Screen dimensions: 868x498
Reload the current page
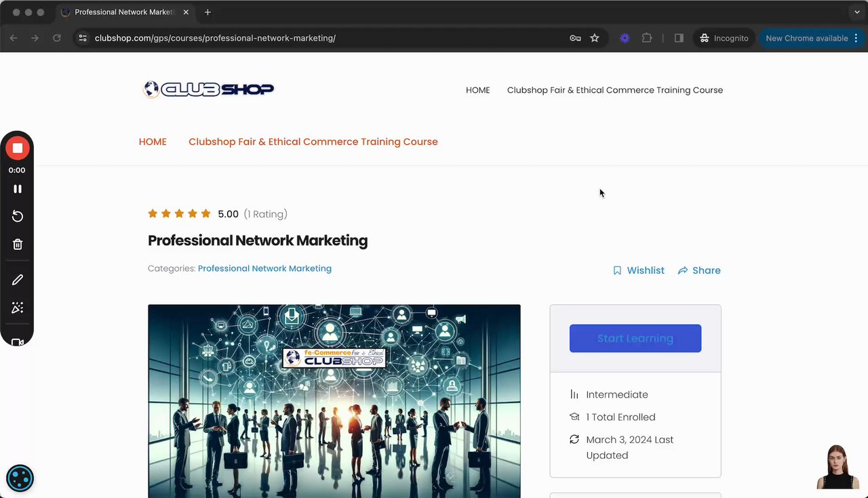point(57,38)
